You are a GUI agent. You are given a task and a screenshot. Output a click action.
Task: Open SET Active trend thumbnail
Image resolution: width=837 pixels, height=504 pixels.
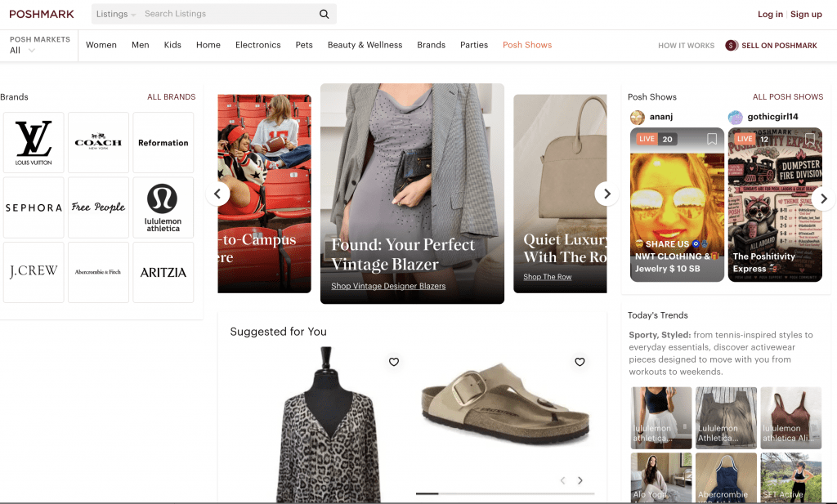(791, 477)
